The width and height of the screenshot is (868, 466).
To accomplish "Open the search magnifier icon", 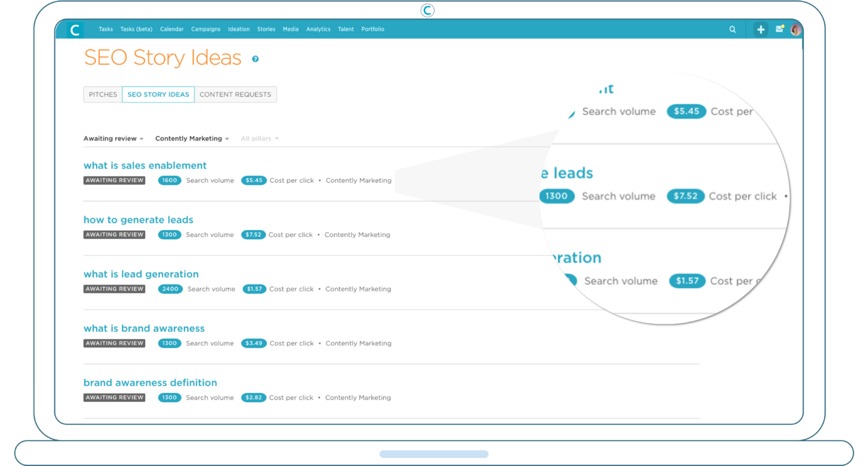I will tap(733, 29).
